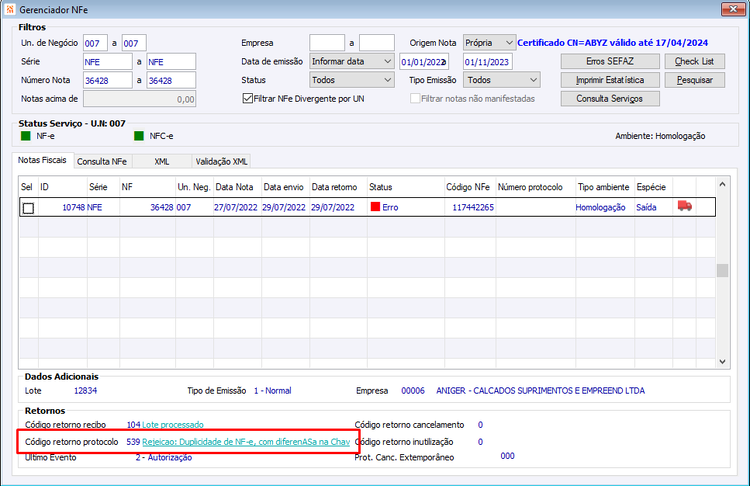
Task: Click the Gerenciador NFe title bar app icon
Action: (10, 10)
